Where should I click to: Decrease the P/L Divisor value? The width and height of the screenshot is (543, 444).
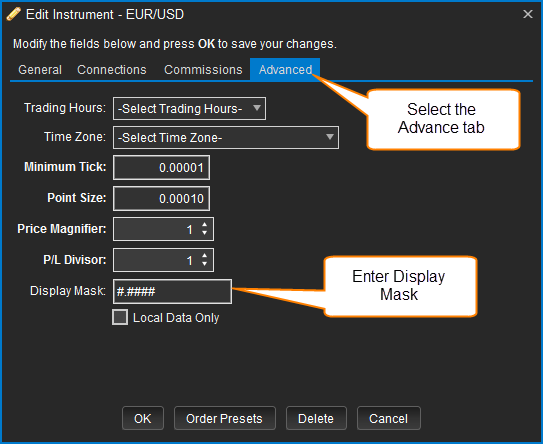click(x=205, y=264)
